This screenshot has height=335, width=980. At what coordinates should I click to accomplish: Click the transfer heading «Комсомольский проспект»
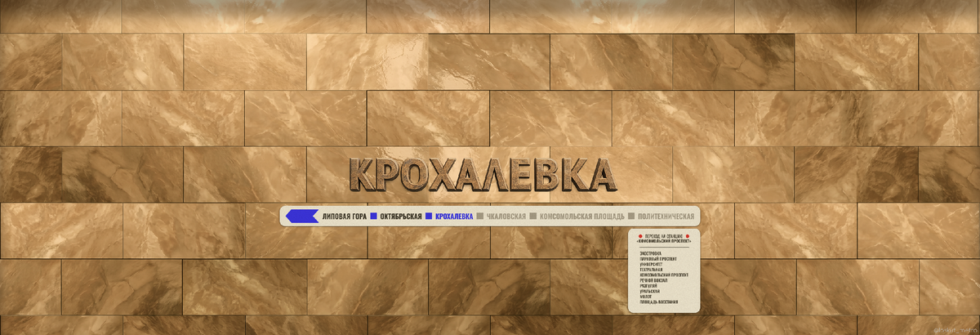coord(664,241)
